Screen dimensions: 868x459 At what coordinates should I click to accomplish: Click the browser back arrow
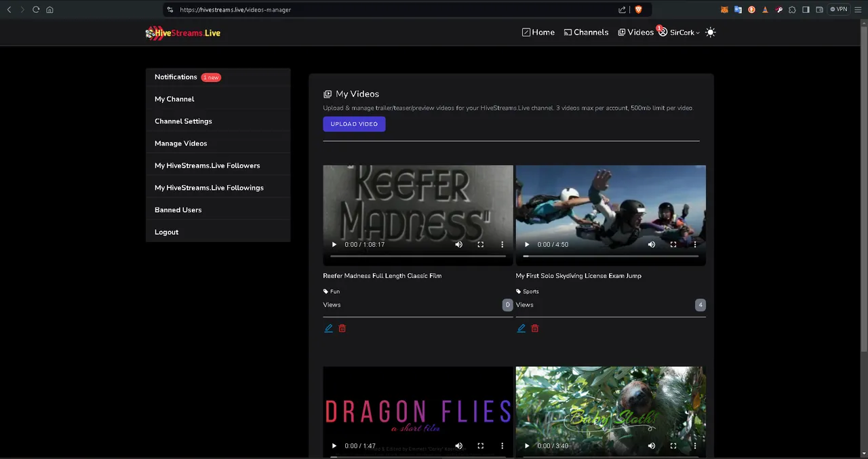9,9
